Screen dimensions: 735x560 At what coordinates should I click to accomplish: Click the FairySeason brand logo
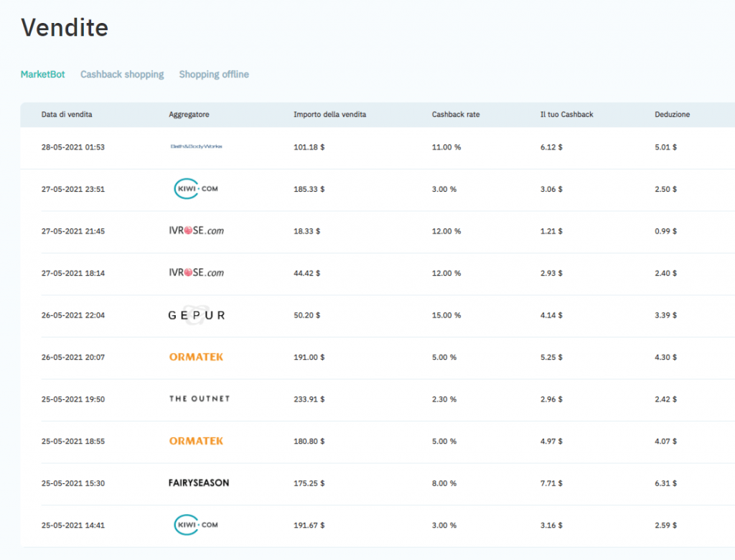[199, 483]
